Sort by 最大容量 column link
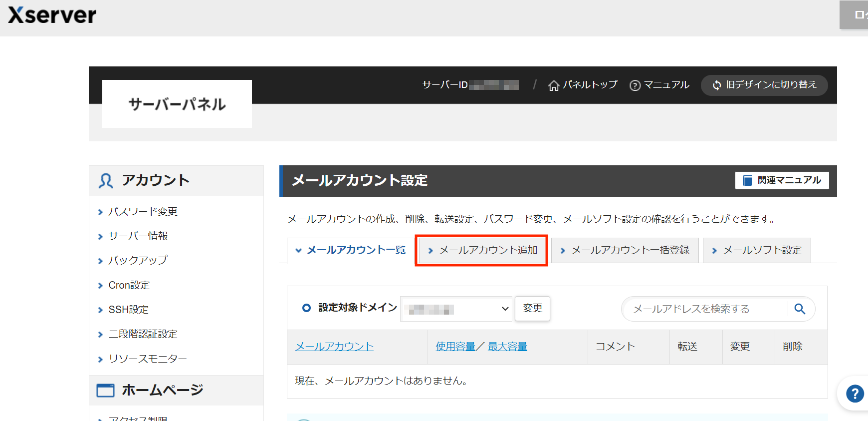 (x=507, y=347)
